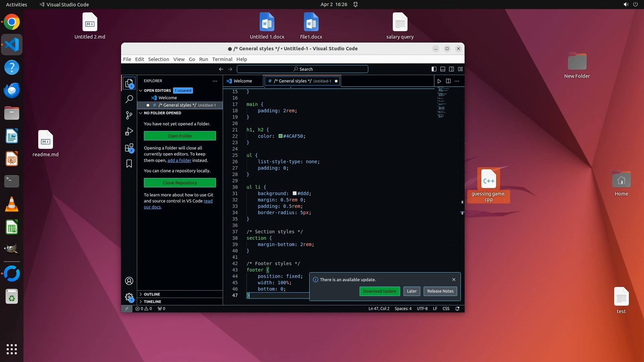Open the Accounts menu icon
The height and width of the screenshot is (362, 644).
click(x=129, y=281)
